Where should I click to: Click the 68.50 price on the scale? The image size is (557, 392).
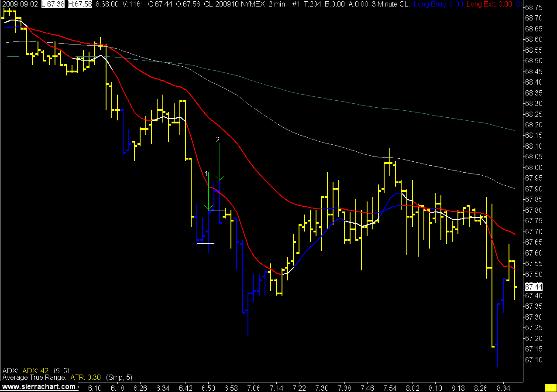pyautogui.click(x=534, y=61)
